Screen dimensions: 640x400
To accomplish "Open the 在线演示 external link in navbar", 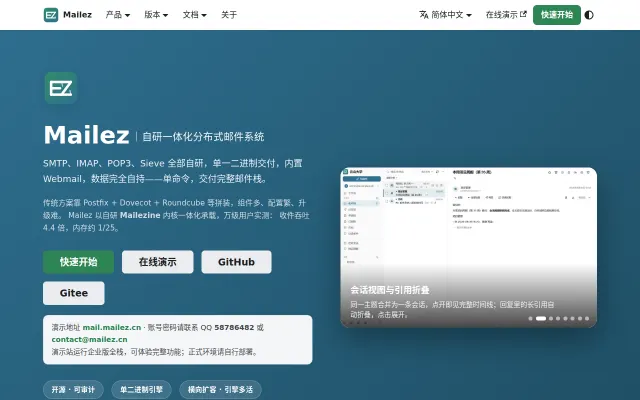I will (x=506, y=15).
